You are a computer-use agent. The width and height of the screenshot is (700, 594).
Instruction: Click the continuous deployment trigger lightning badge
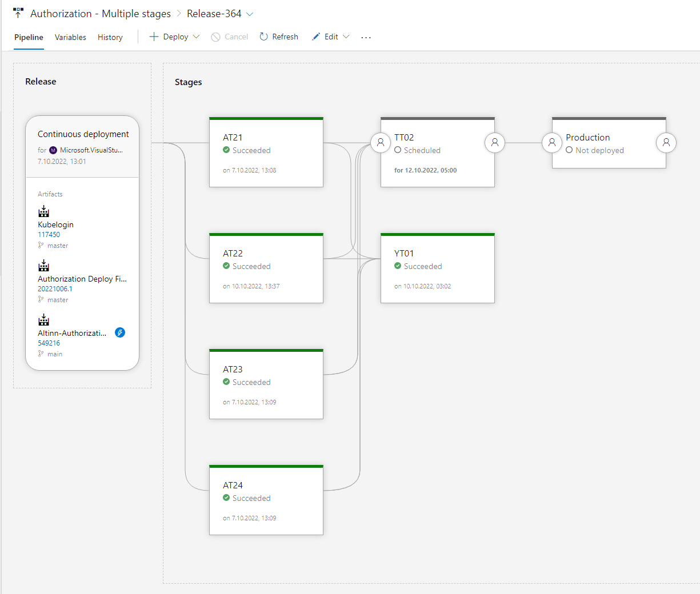[120, 332]
